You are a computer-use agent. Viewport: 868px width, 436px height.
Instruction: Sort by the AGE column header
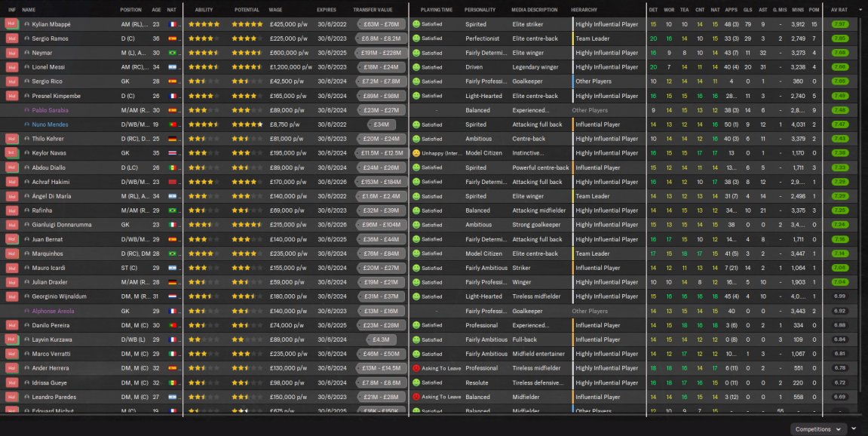click(x=156, y=9)
